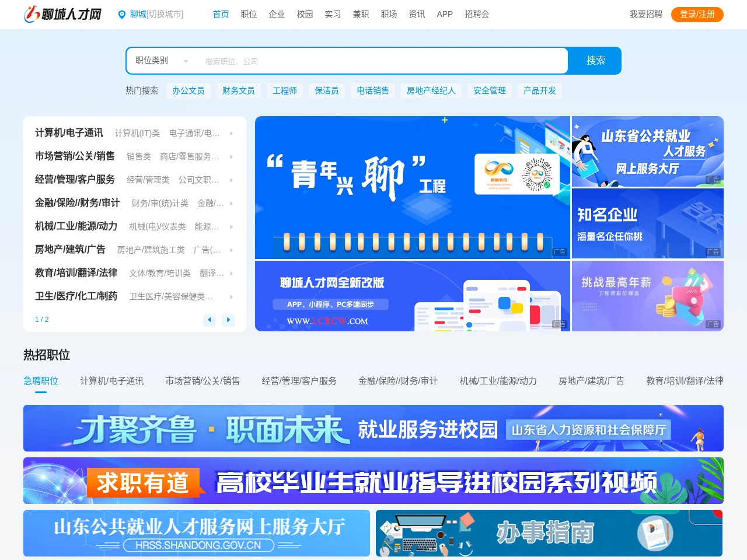Open the 职位 navigation item
The height and width of the screenshot is (560, 747).
point(249,14)
